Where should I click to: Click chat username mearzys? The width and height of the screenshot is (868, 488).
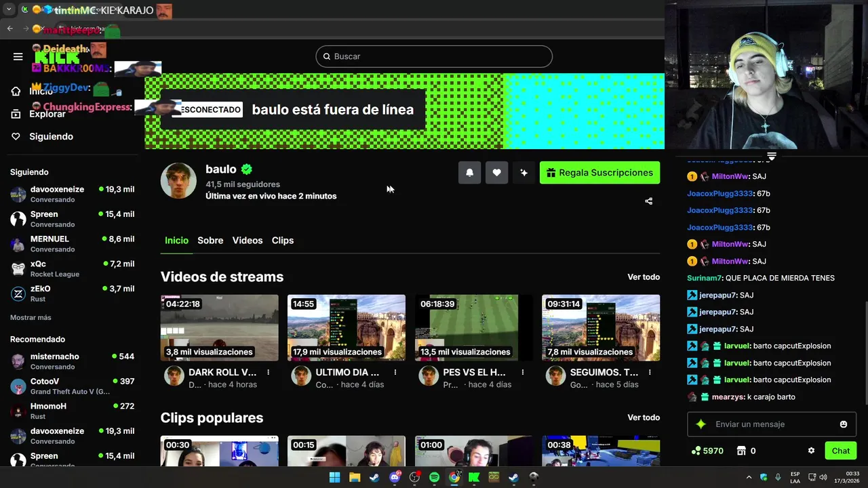click(728, 397)
